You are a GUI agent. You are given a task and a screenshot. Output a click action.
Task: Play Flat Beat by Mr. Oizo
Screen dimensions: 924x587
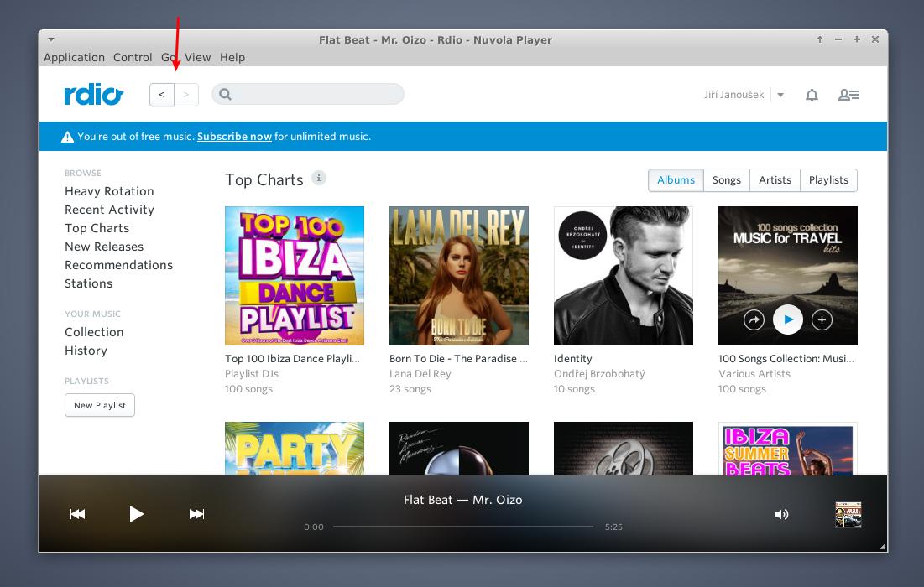137,514
